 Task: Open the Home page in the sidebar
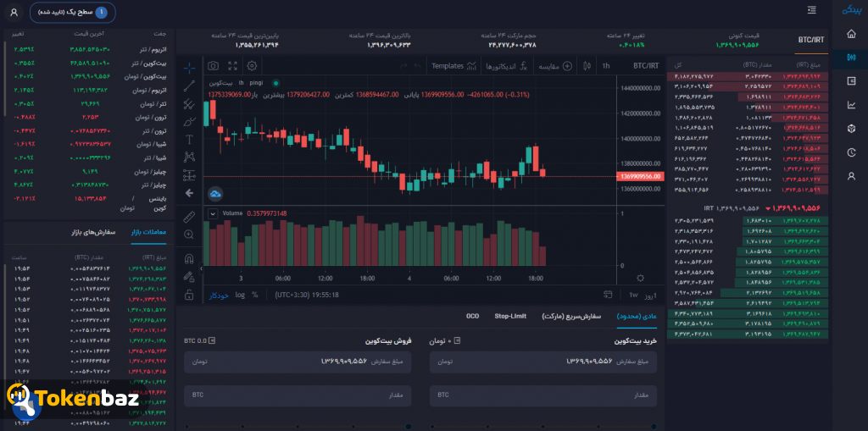(x=851, y=34)
